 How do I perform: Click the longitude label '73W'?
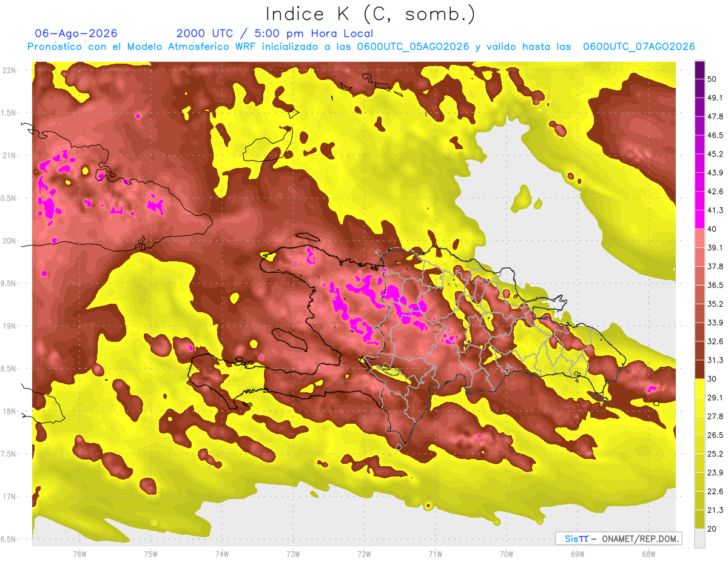click(293, 554)
